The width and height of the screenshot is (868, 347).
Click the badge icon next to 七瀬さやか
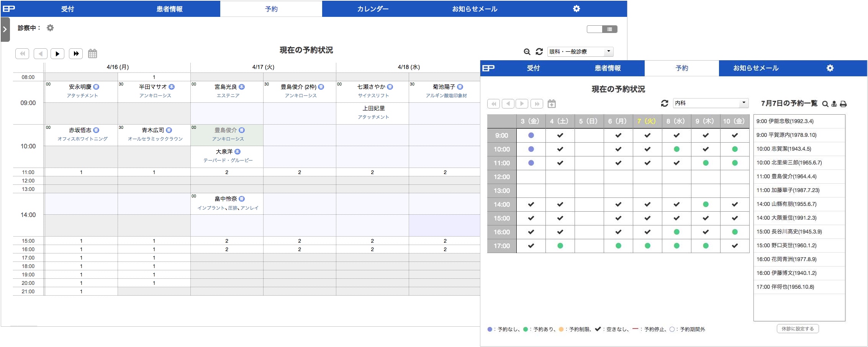(390, 87)
